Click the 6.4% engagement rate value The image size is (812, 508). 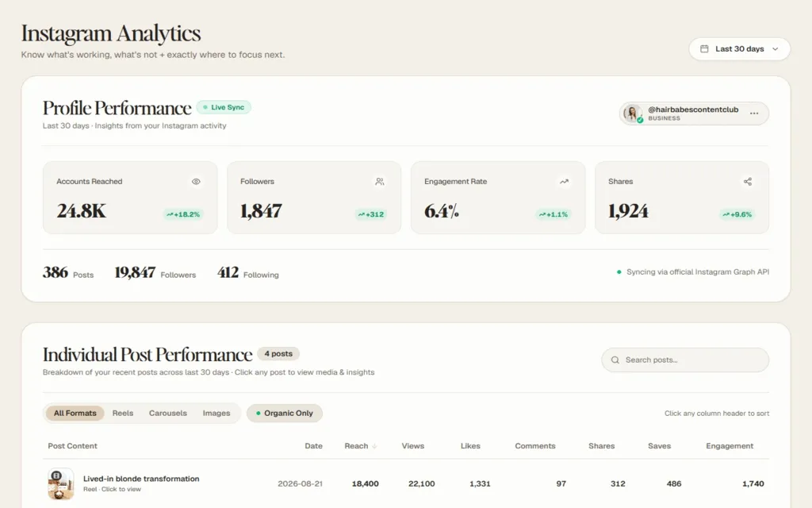[442, 211]
